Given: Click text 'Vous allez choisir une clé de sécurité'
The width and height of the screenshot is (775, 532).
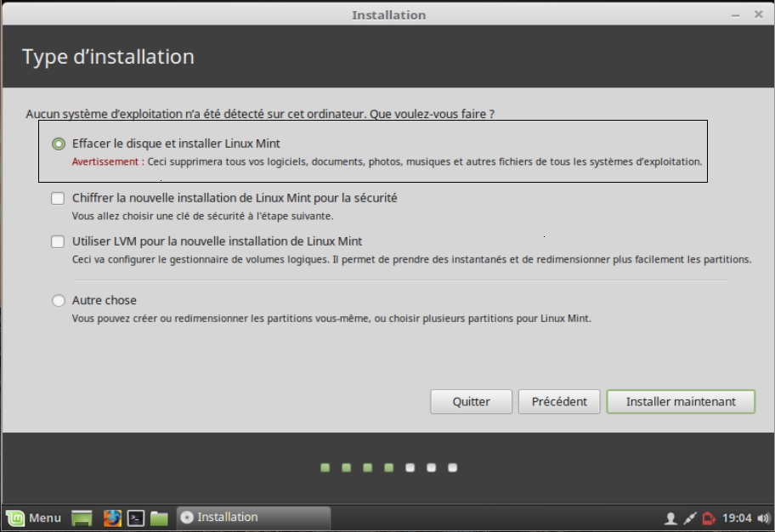Looking at the screenshot, I should pyautogui.click(x=202, y=216).
